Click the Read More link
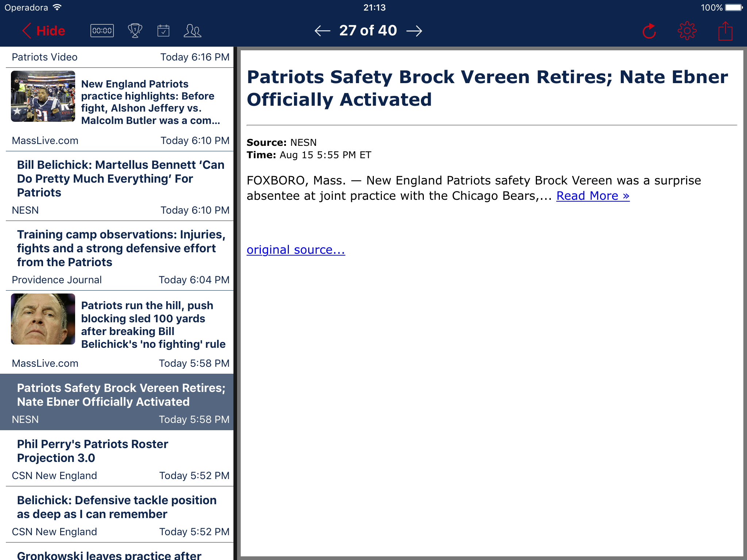This screenshot has width=747, height=560. pos(593,196)
